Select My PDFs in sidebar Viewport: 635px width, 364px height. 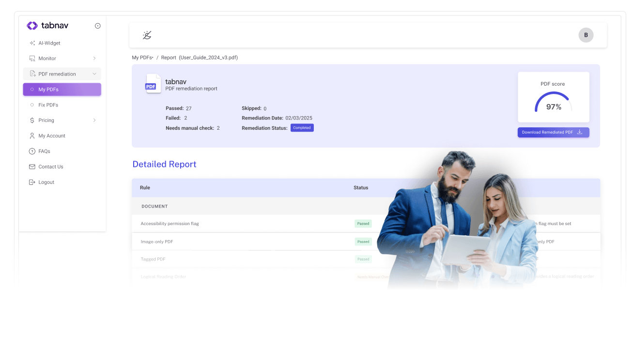[x=62, y=90]
